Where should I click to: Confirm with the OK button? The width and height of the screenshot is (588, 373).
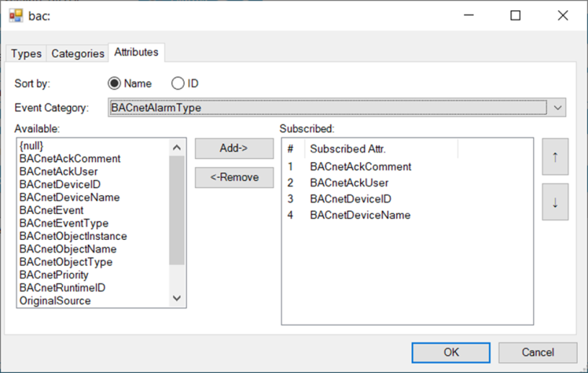[451, 352]
